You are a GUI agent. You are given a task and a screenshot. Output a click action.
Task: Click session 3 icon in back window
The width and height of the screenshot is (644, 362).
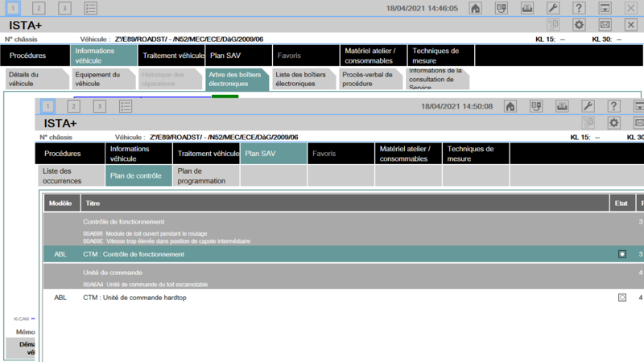tap(64, 8)
